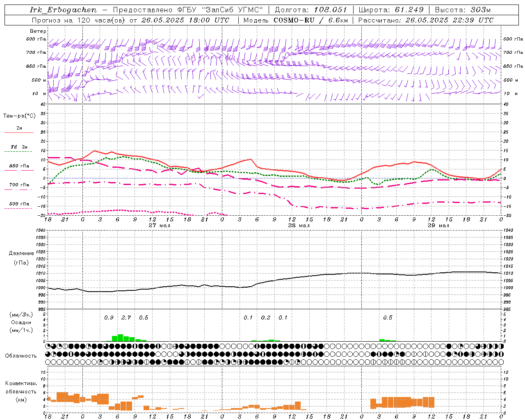Click the '28 мая' date label
This screenshot has width=525, height=420.
click(299, 226)
